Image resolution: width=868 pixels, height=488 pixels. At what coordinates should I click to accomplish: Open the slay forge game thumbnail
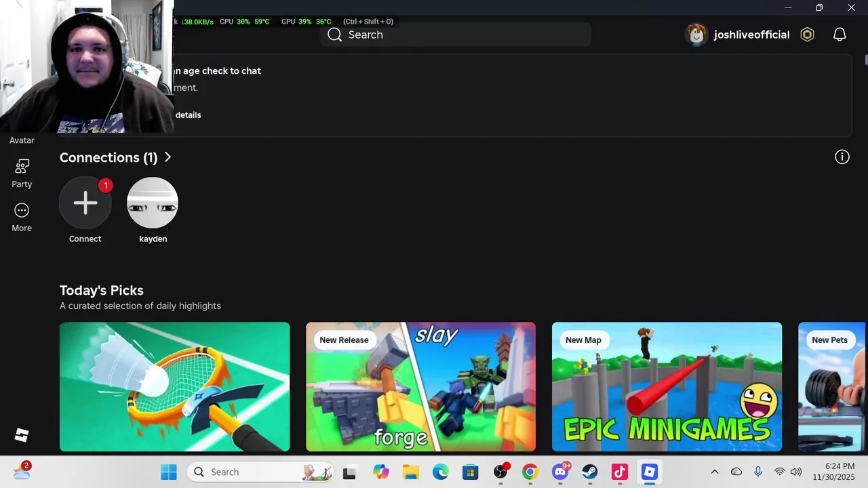coord(420,386)
